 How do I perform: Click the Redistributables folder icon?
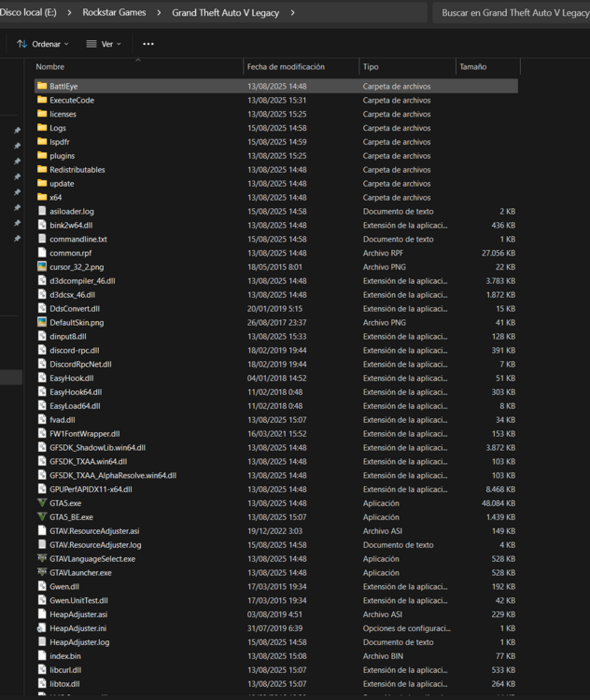tap(42, 169)
